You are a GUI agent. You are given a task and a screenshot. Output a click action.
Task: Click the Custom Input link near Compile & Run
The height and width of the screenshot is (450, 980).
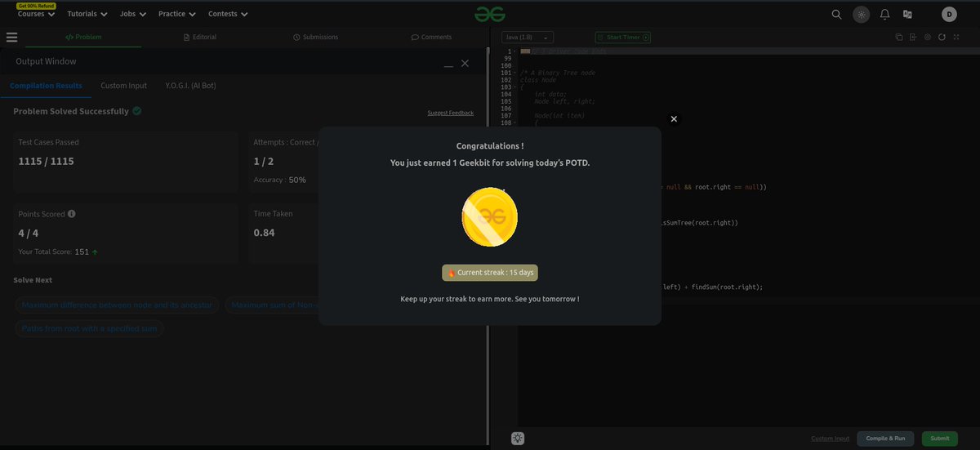[x=831, y=439]
